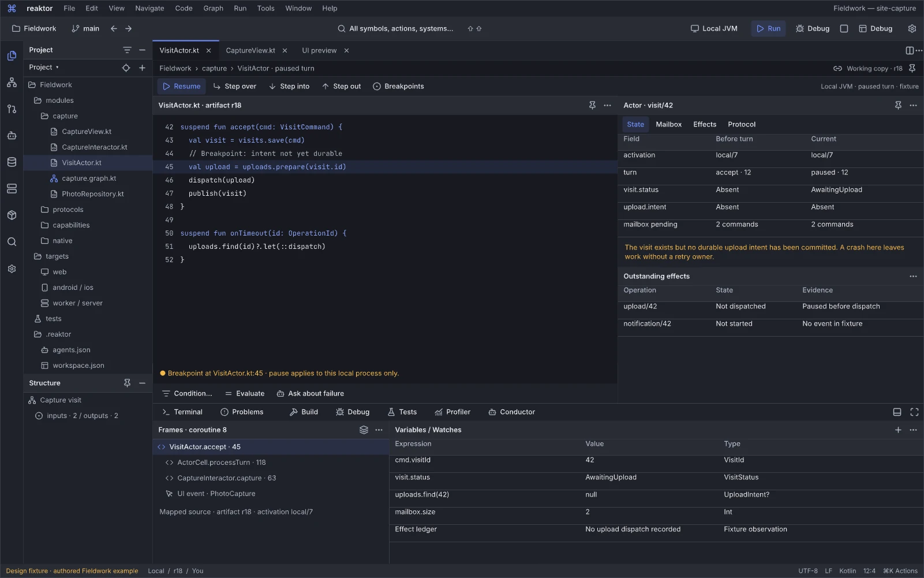Image resolution: width=924 pixels, height=578 pixels.
Task: Toggle bottom panel layout icon
Action: pos(897,412)
